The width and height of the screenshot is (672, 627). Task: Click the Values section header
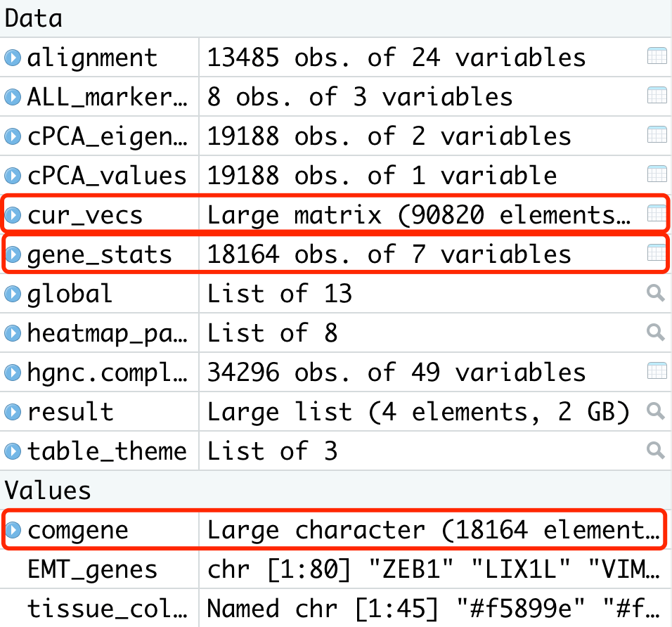tap(48, 490)
